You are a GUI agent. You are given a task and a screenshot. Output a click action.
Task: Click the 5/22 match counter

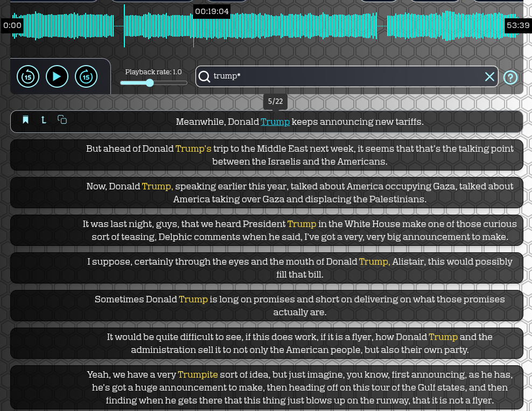pos(276,102)
